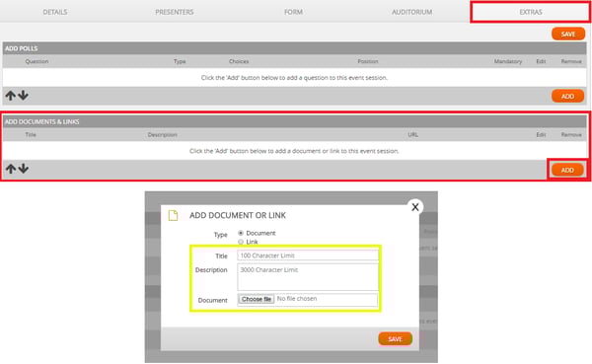Select the Link type radio button
The image size is (592, 364).
pyautogui.click(x=241, y=242)
